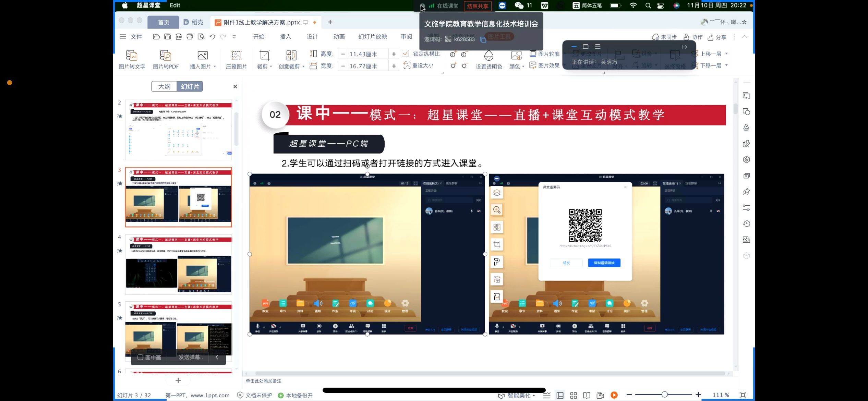Click the zoom magnifier in floating image toolbar

(497, 210)
